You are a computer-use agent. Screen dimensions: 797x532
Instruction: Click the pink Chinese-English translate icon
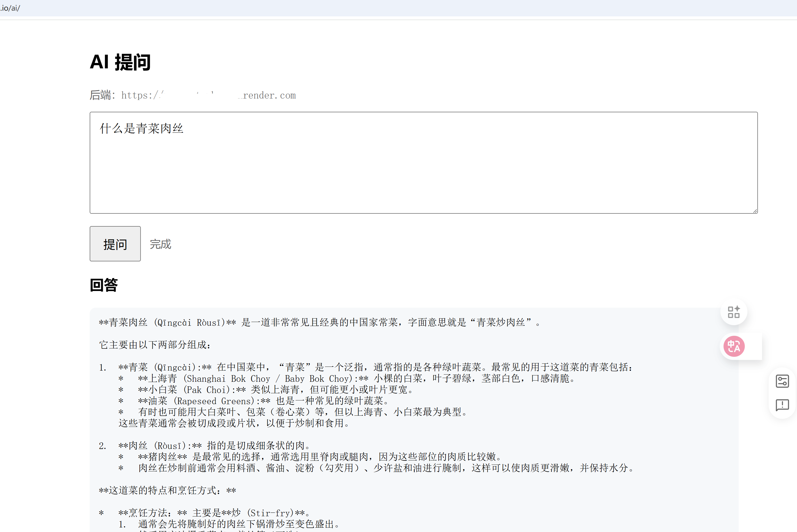click(x=734, y=346)
